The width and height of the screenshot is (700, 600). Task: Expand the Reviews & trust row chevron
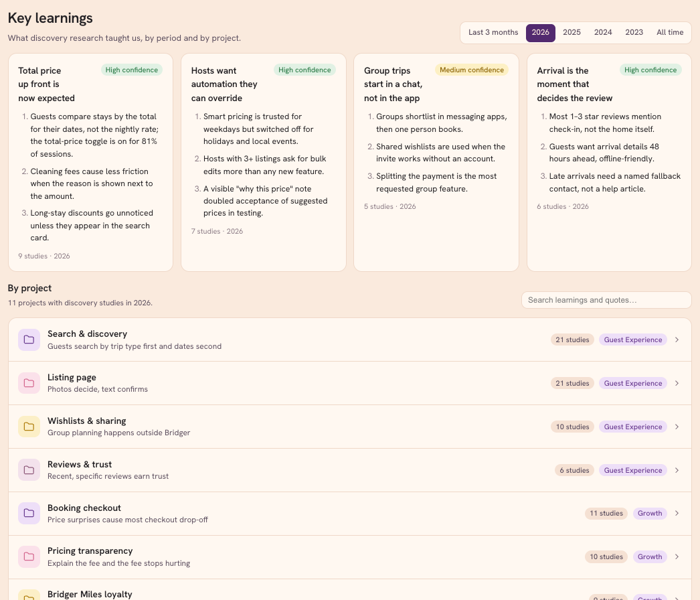(x=677, y=470)
